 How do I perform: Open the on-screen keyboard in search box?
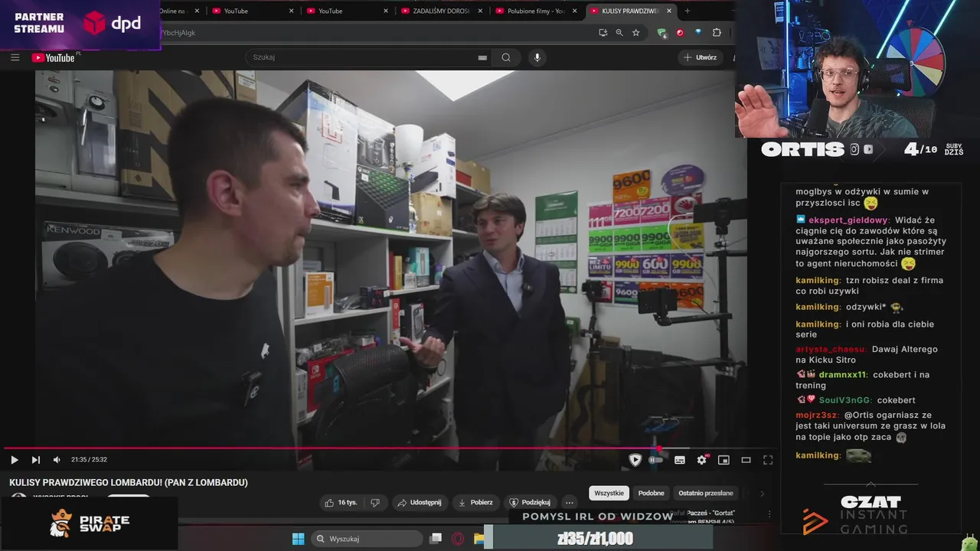pos(482,57)
